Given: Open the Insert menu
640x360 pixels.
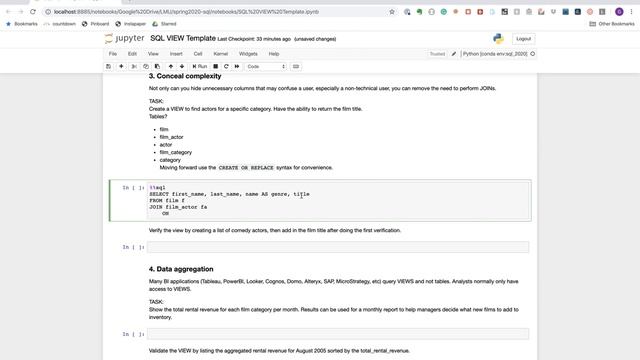Looking at the screenshot, I should coord(176,54).
